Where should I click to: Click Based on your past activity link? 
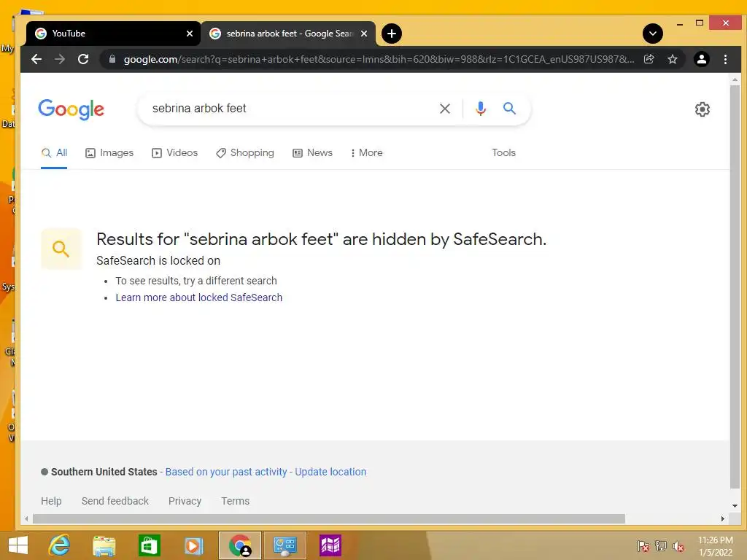pyautogui.click(x=226, y=472)
